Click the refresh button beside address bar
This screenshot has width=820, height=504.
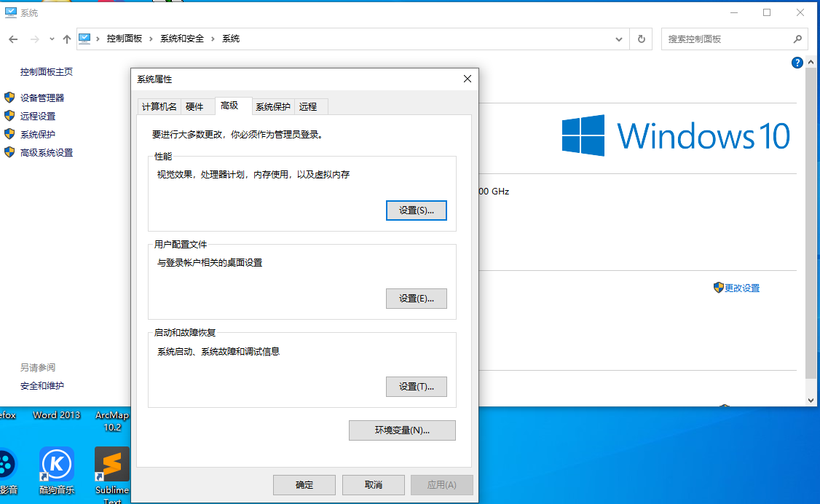point(641,39)
